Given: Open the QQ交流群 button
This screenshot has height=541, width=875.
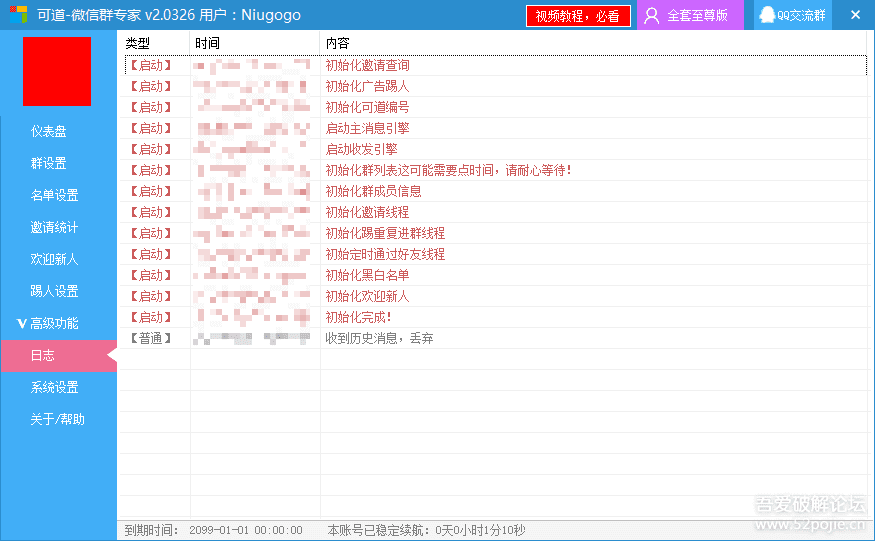Looking at the screenshot, I should coord(793,15).
